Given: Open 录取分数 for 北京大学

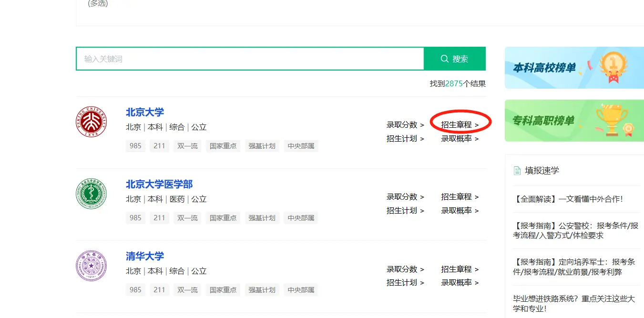Looking at the screenshot, I should pos(405,125).
